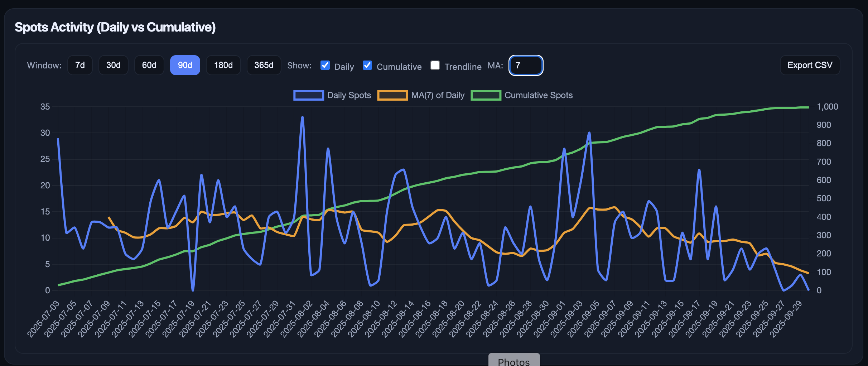Select the 60d window button

coord(149,65)
